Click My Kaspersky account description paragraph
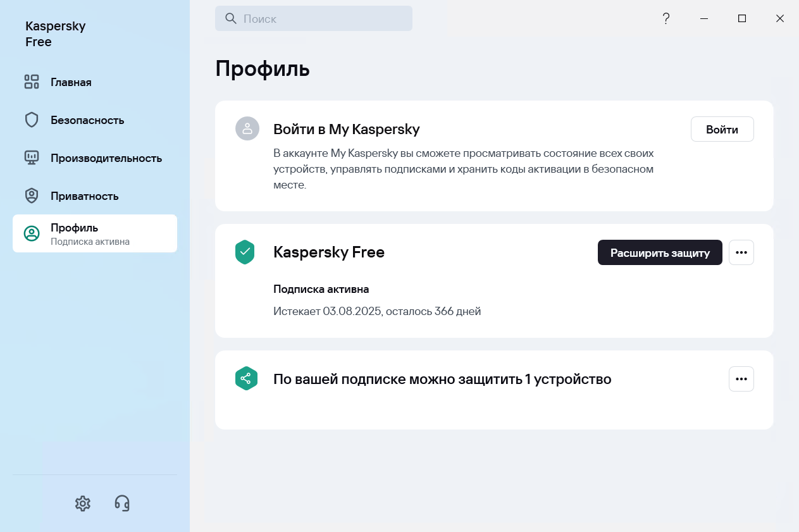The height and width of the screenshot is (532, 799). pyautogui.click(x=464, y=169)
